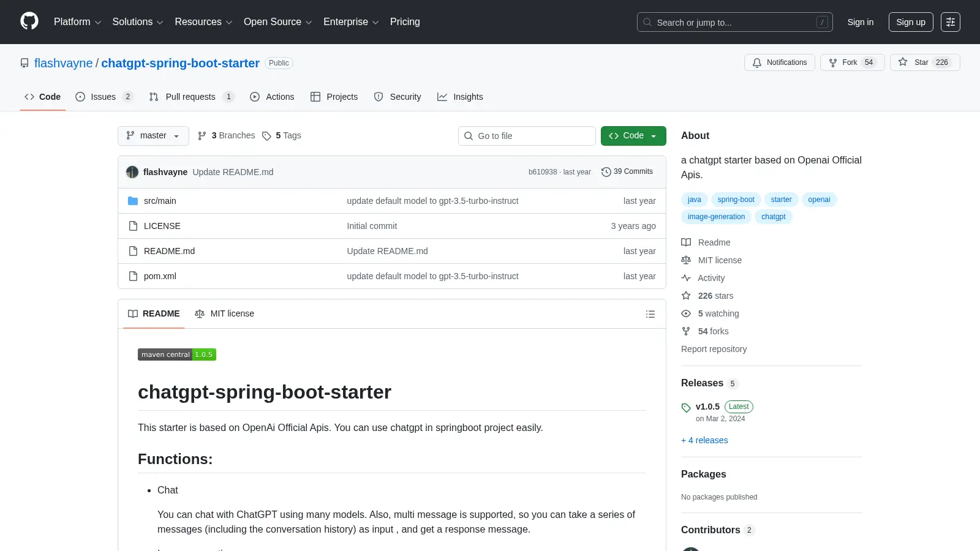Viewport: 980px width, 551px height.
Task: Click the bell icon in Notifications button
Action: click(757, 62)
